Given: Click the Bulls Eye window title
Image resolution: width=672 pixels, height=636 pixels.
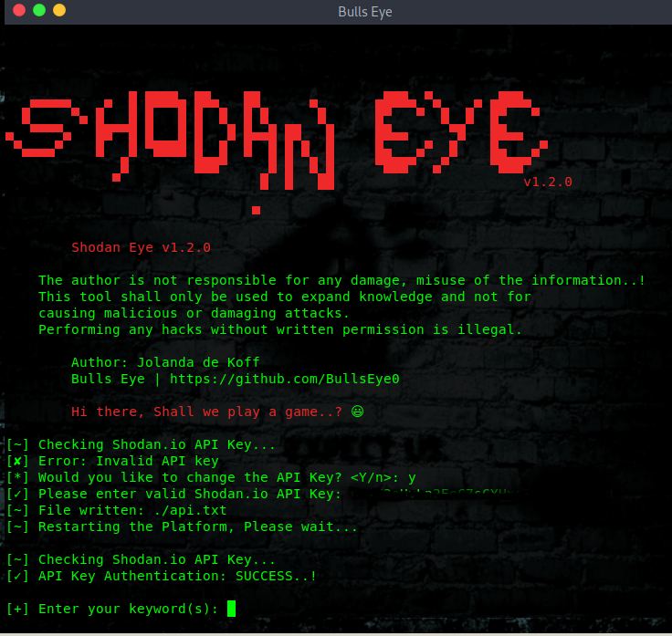Looking at the screenshot, I should (x=364, y=12).
